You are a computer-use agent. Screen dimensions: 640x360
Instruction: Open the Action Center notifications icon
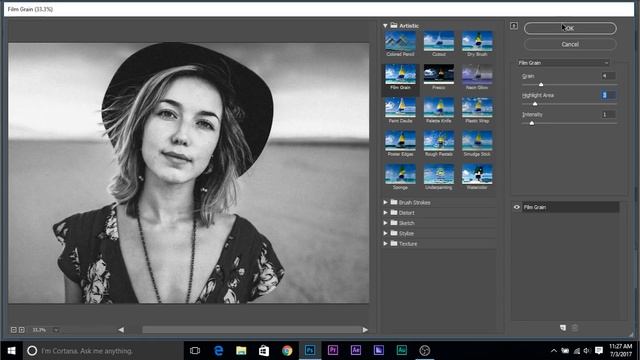tap(599, 351)
